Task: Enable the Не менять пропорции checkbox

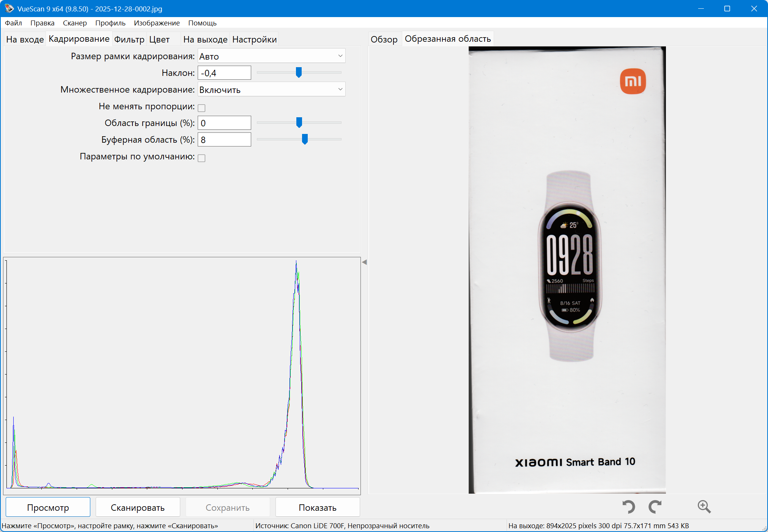Action: pyautogui.click(x=201, y=108)
